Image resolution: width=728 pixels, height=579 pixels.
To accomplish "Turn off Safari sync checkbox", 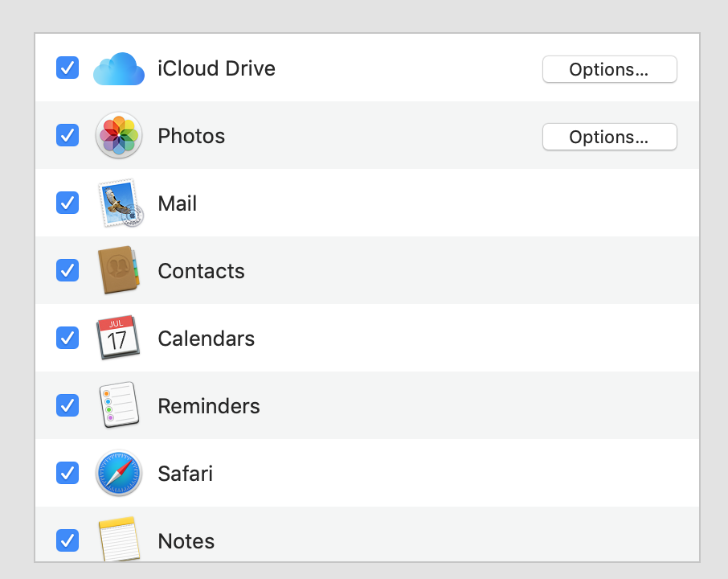I will [67, 473].
